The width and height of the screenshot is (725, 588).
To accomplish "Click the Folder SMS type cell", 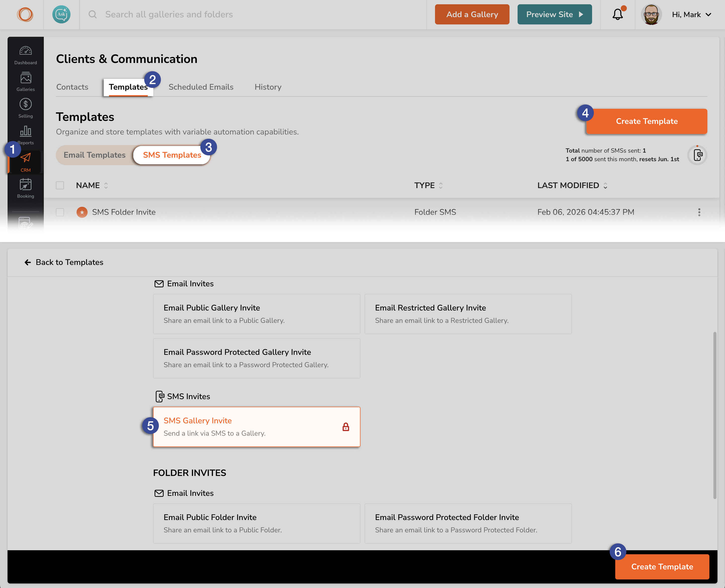I will click(x=435, y=212).
